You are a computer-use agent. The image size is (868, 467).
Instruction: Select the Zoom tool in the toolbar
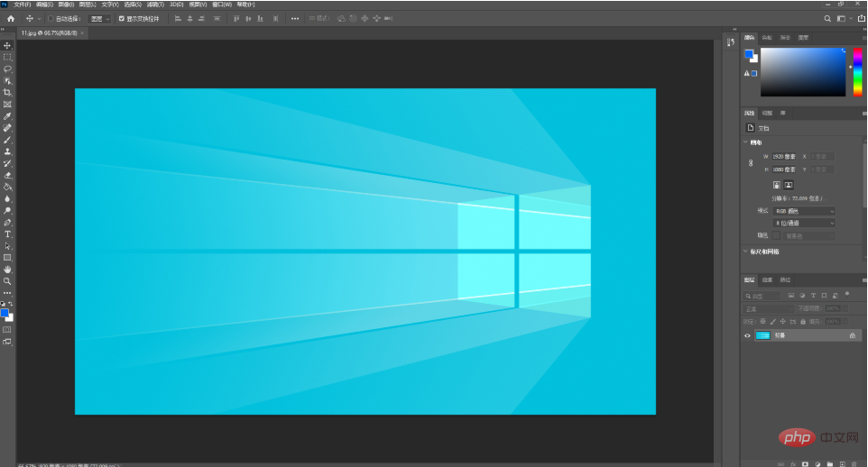[8, 280]
